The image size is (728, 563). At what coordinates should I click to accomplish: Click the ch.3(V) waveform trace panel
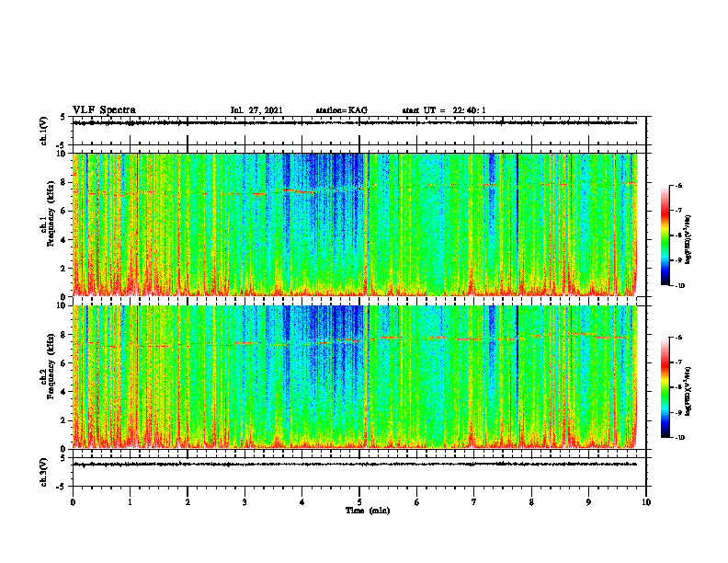pyautogui.click(x=359, y=473)
